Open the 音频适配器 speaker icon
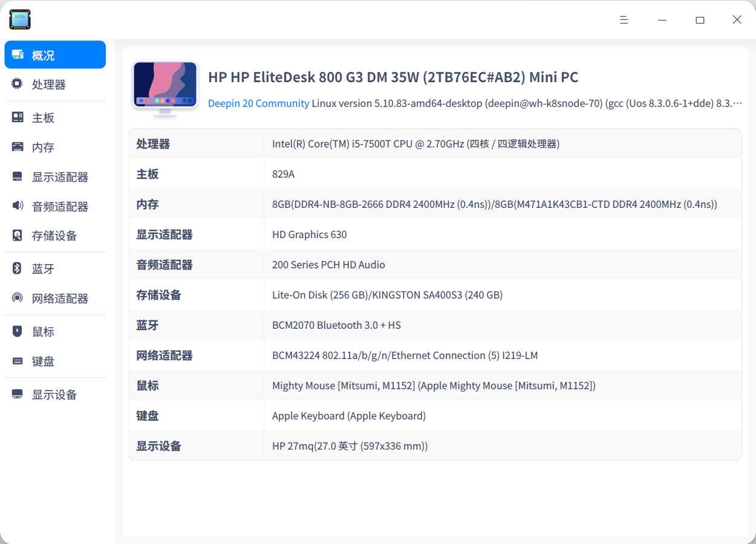Image resolution: width=756 pixels, height=544 pixels. [17, 206]
